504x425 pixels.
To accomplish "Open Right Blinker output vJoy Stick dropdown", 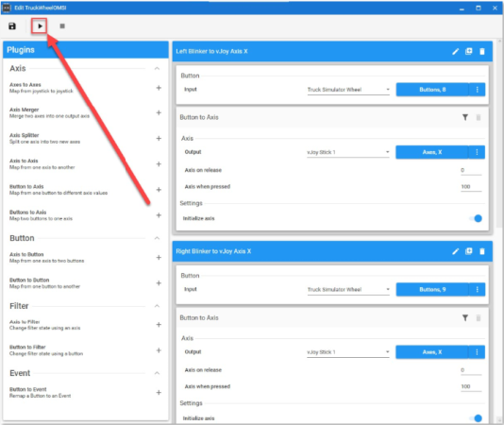I will tap(347, 352).
